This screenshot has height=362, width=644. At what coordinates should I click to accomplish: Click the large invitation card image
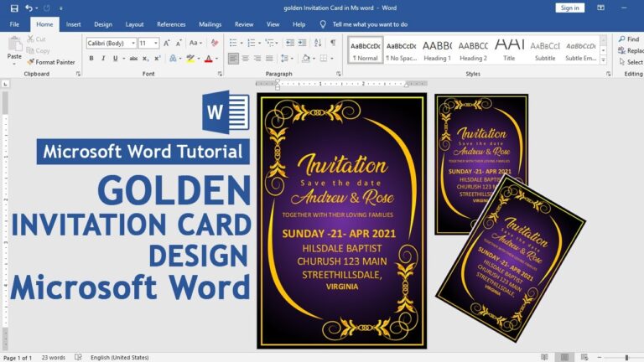[x=342, y=221]
